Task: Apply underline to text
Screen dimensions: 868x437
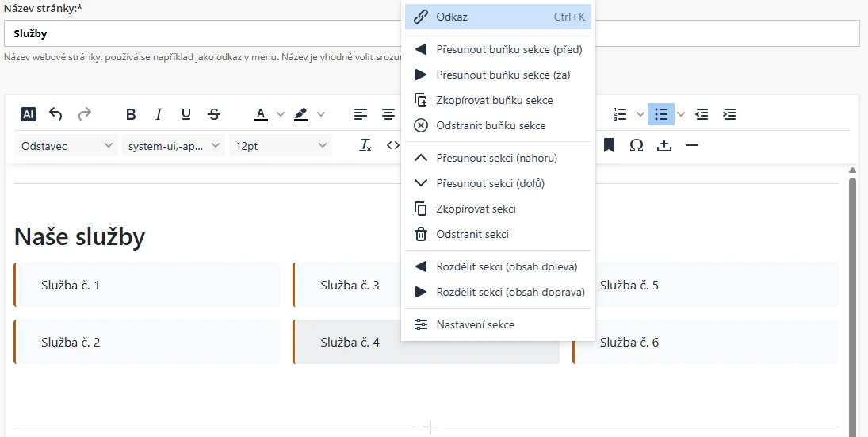Action: click(186, 114)
